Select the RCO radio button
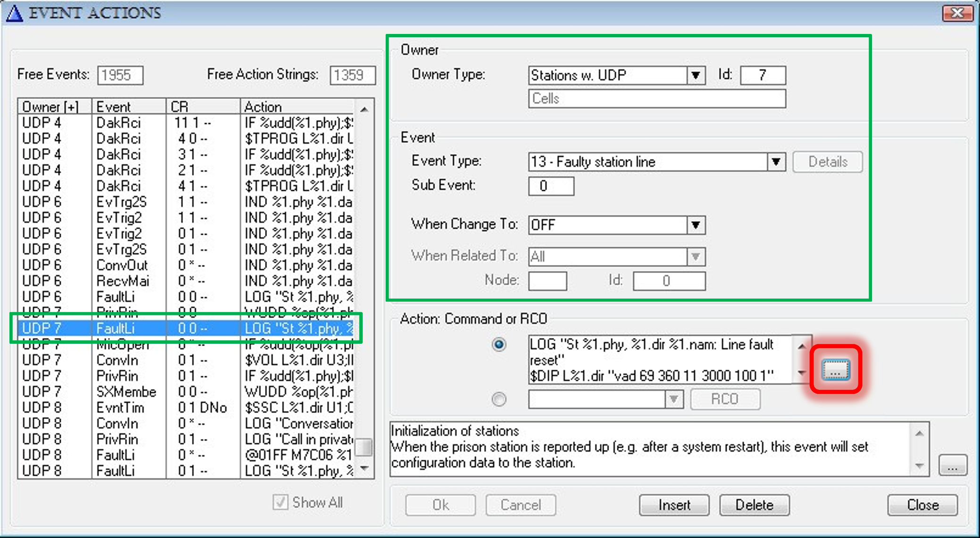Image resolution: width=980 pixels, height=538 pixels. pos(498,399)
